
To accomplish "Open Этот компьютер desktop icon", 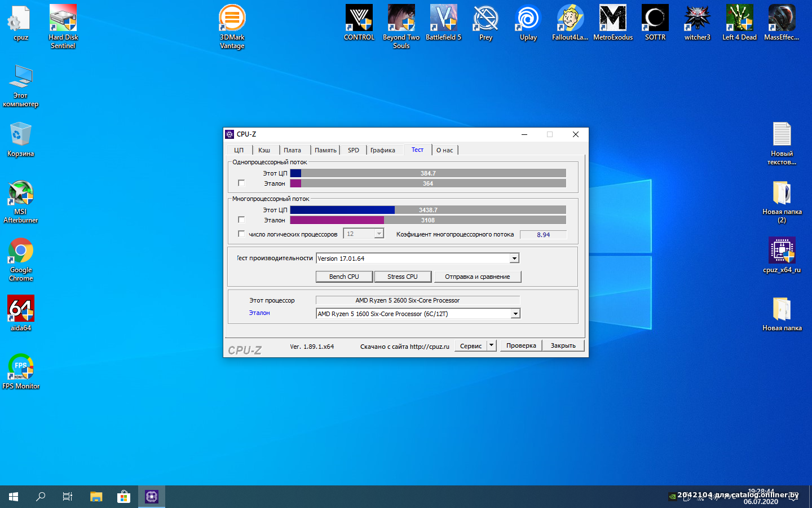I will (21, 86).
